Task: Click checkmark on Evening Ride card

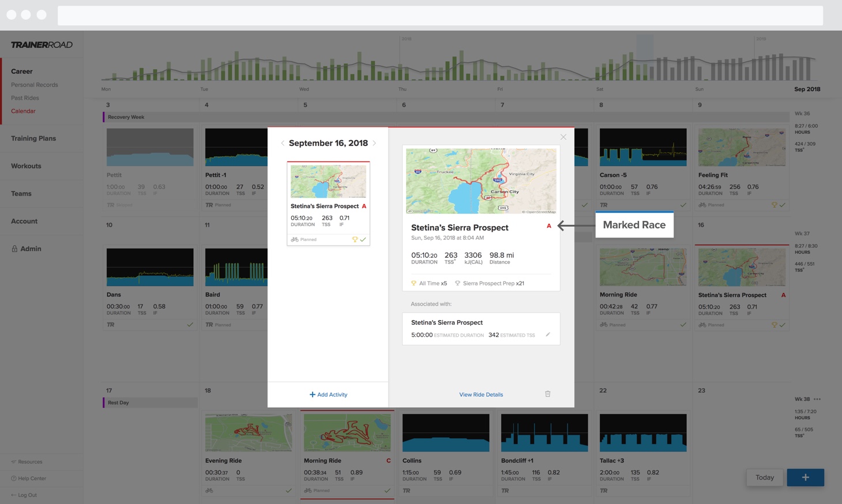Action: click(289, 491)
